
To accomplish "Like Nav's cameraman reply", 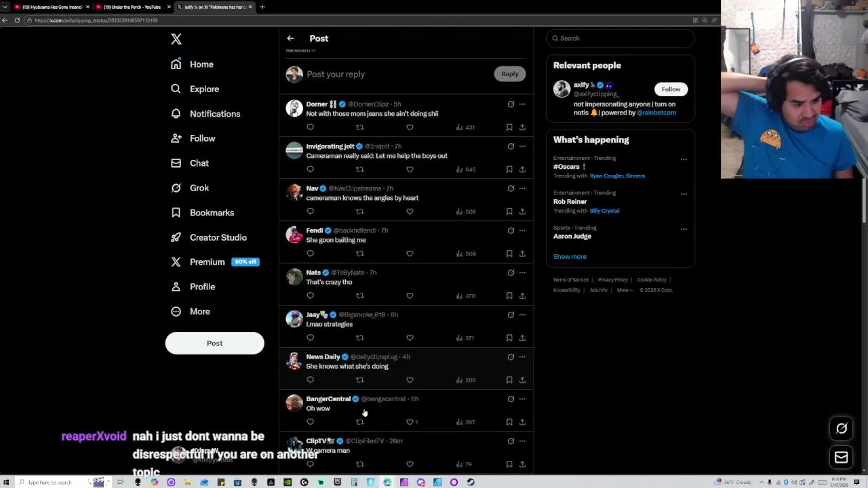I will [410, 211].
